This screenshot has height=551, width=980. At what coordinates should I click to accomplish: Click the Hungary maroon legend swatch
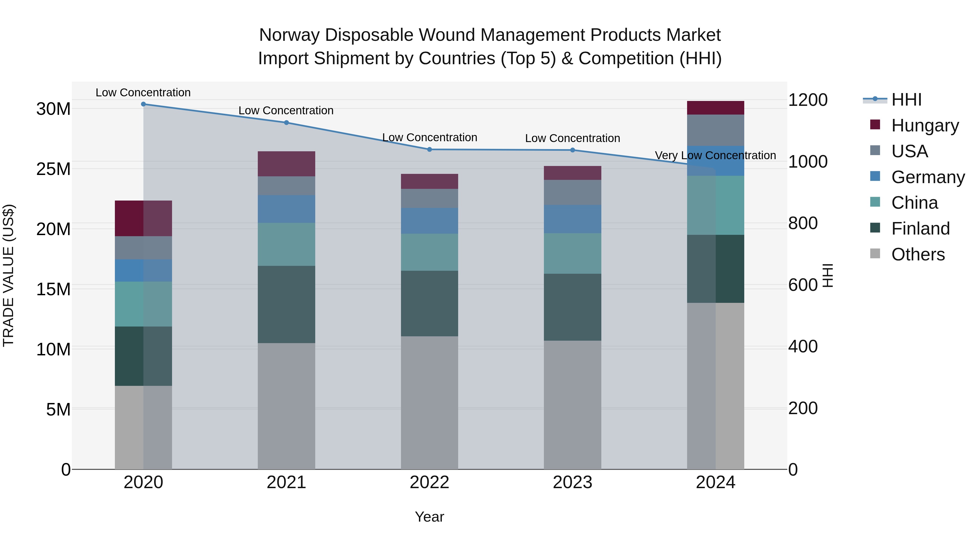[875, 125]
